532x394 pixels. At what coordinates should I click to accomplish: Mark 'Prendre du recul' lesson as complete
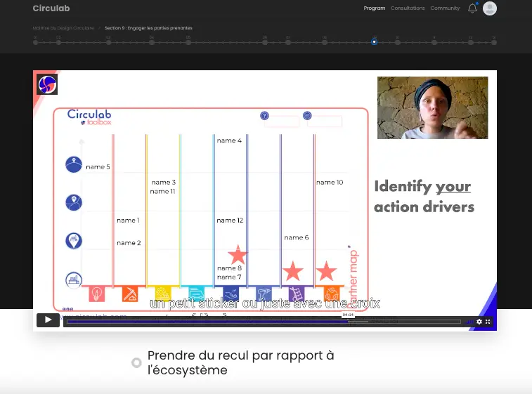(x=136, y=363)
